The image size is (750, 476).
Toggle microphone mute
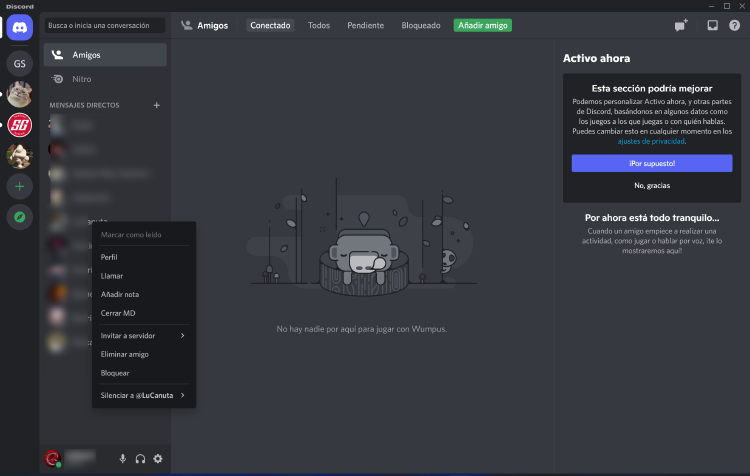tap(123, 459)
